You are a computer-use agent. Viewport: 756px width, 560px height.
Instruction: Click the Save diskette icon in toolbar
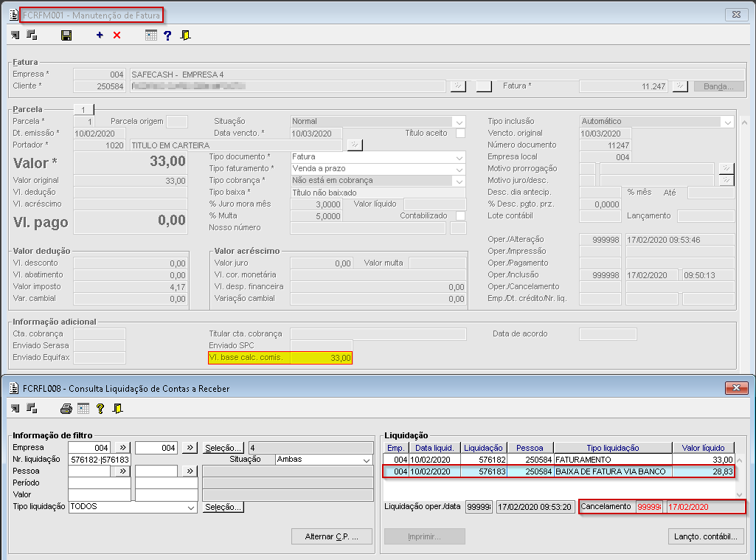coord(66,35)
